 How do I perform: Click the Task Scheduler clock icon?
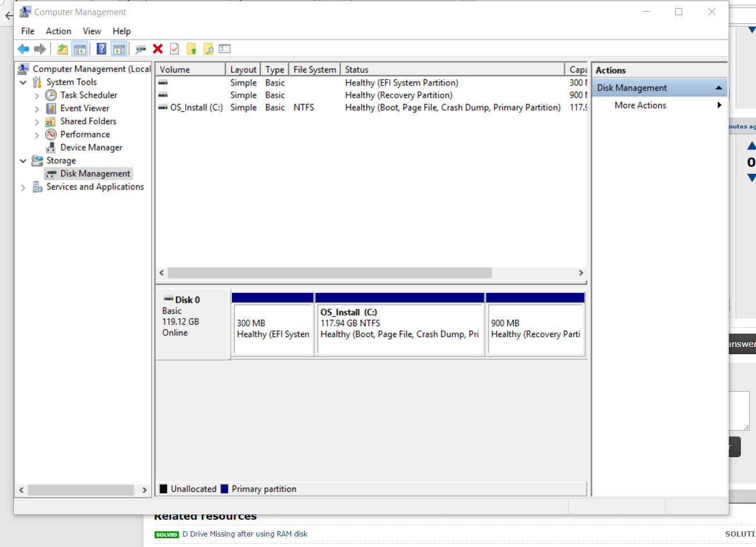pyautogui.click(x=51, y=95)
